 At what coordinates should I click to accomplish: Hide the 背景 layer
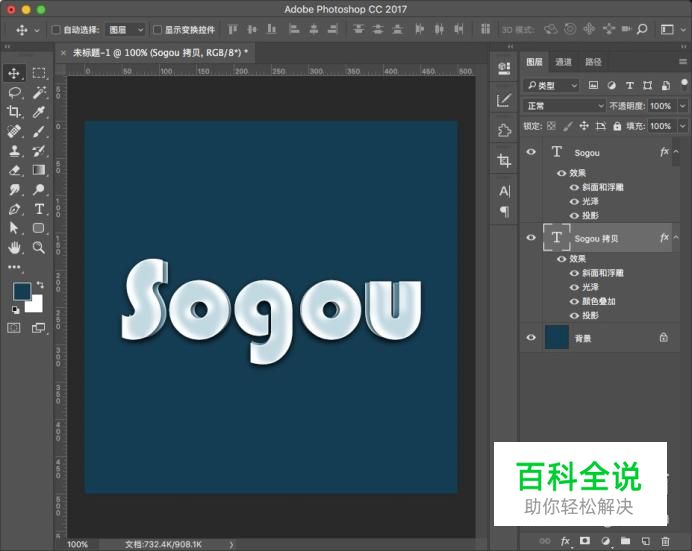point(531,337)
